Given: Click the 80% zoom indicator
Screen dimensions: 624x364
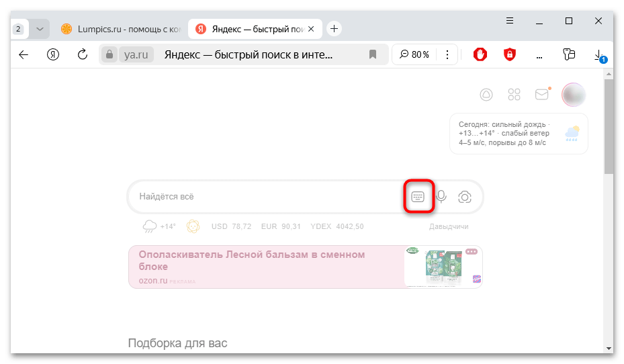Looking at the screenshot, I should 414,54.
